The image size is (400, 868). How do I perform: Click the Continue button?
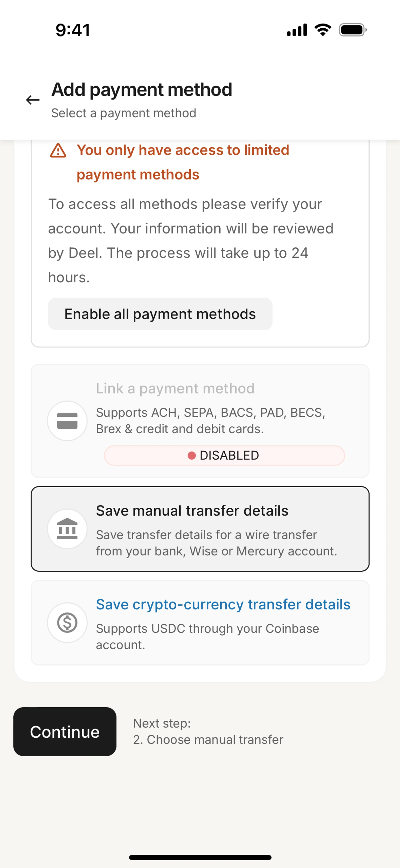pos(65,732)
